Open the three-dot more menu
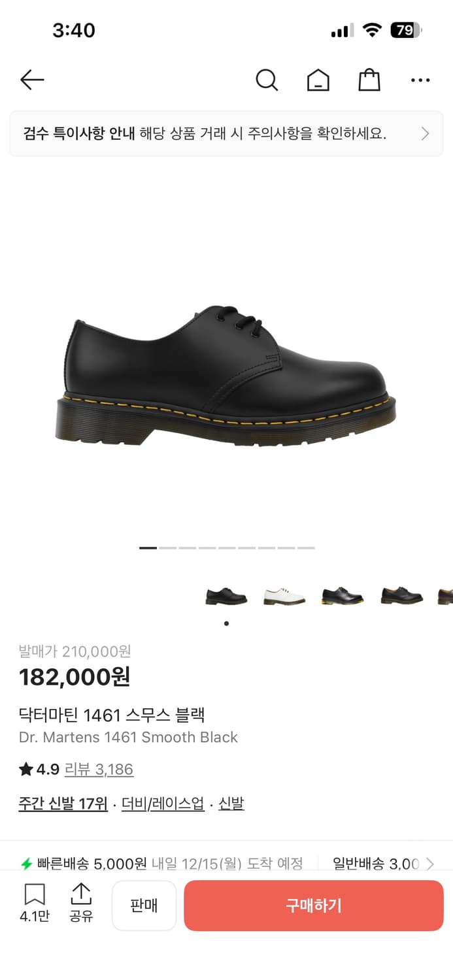This screenshot has height=980, width=453. point(420,80)
